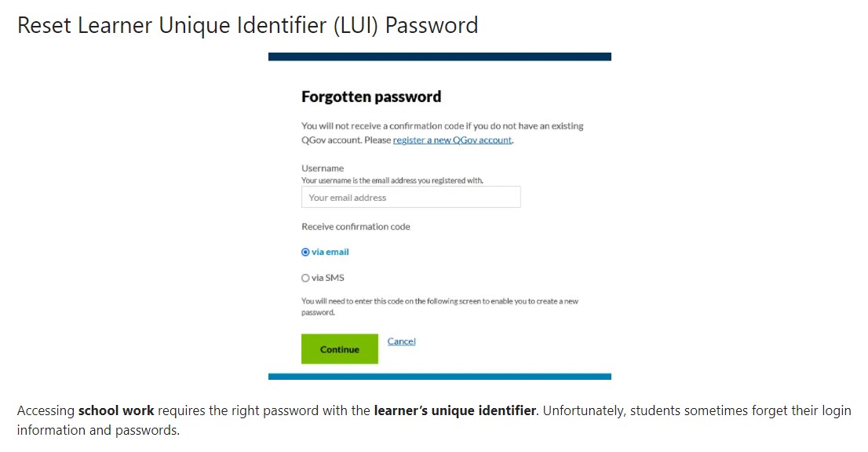Choose 'via SMS' for confirmation code

pyautogui.click(x=306, y=277)
